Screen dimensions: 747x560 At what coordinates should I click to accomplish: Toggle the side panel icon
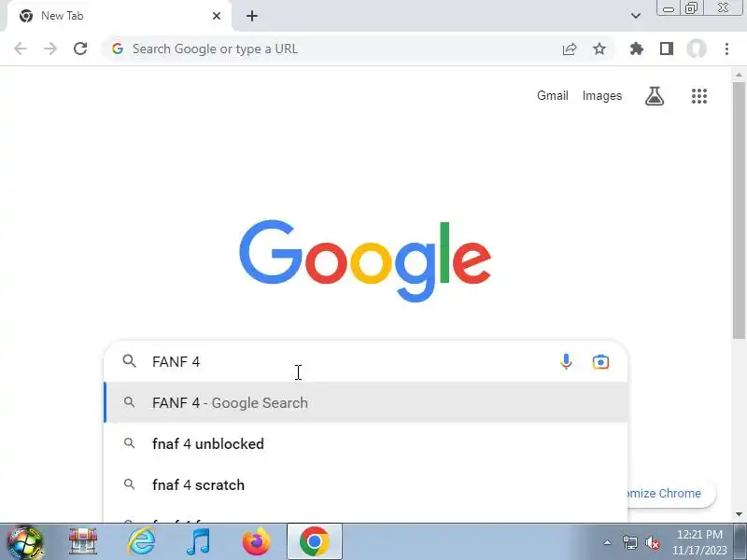pos(666,49)
